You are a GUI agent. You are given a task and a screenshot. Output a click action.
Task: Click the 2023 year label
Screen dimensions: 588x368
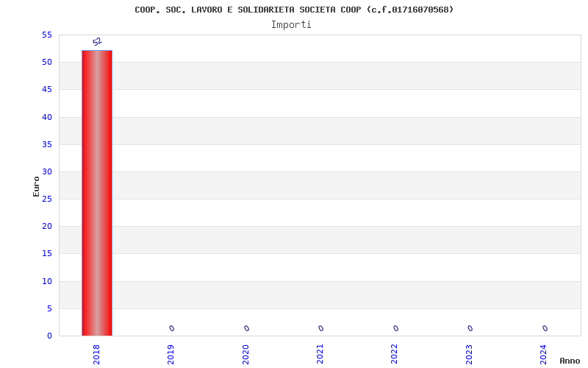pos(469,355)
